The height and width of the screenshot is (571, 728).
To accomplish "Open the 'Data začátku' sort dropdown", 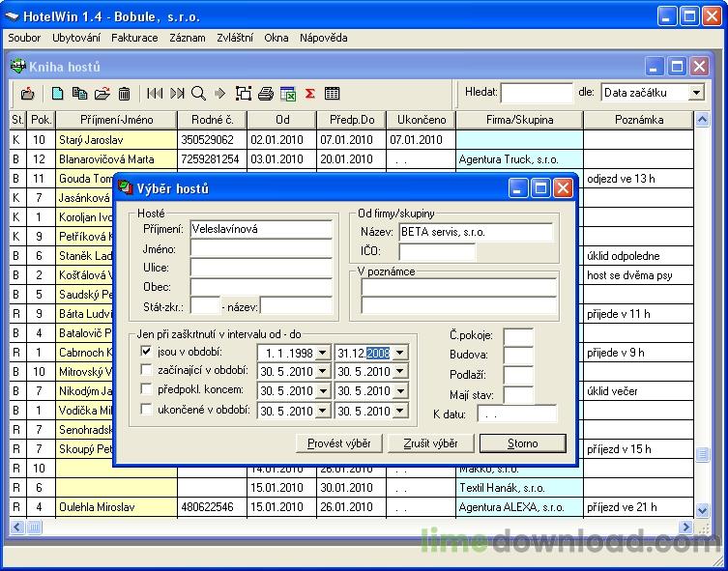I will tap(696, 93).
